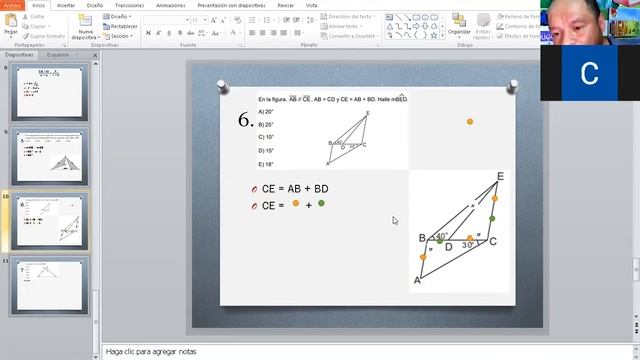
Task: Select the Copiar formato brush
Action: pos(44,36)
